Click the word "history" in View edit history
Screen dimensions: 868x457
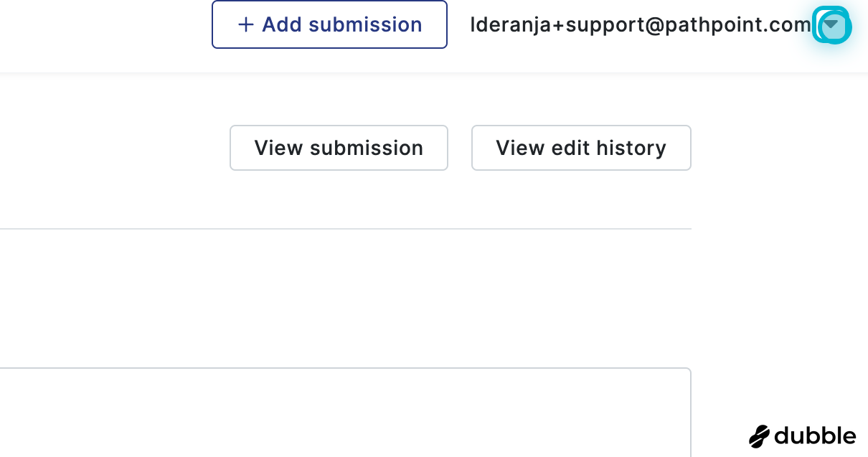(630, 148)
